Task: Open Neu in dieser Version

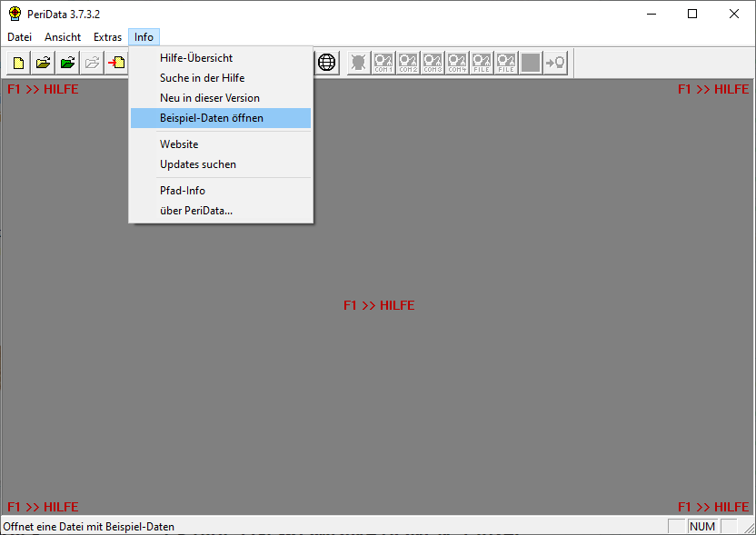Action: pos(221,98)
